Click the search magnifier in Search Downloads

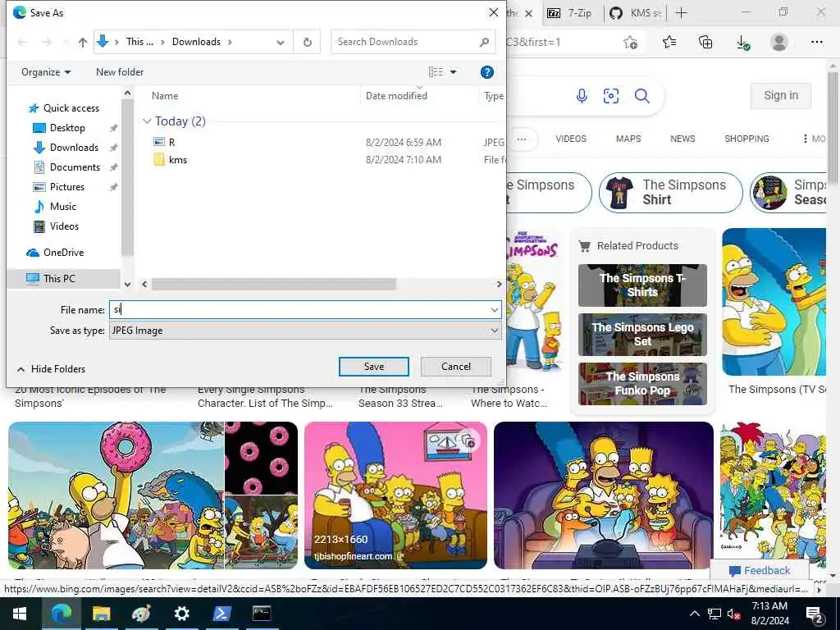pyautogui.click(x=484, y=42)
